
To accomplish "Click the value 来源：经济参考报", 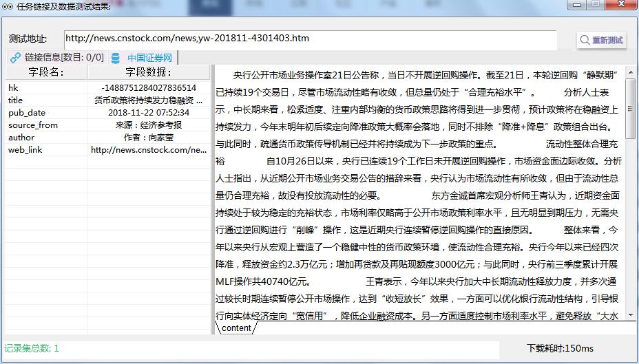I will (148, 125).
